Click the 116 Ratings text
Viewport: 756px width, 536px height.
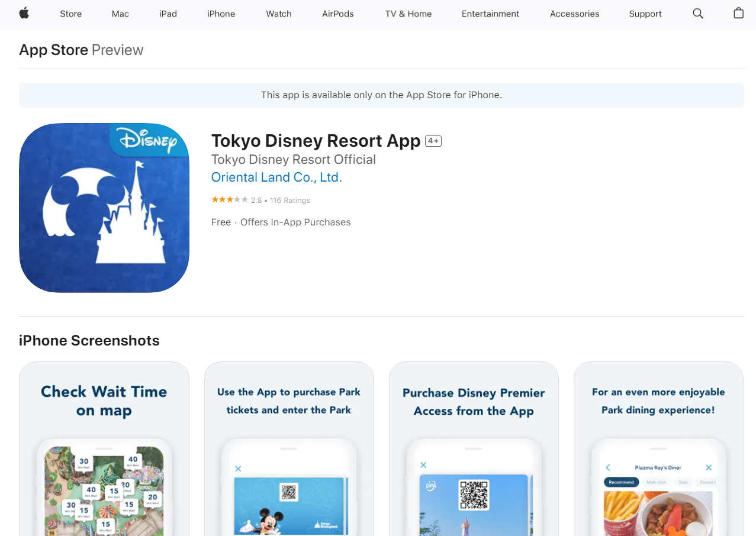pos(290,201)
